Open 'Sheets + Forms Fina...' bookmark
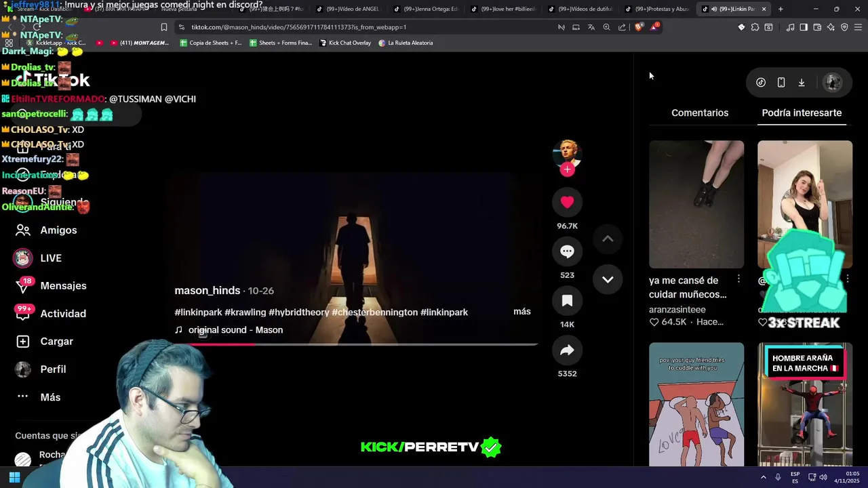868x488 pixels. tap(281, 43)
